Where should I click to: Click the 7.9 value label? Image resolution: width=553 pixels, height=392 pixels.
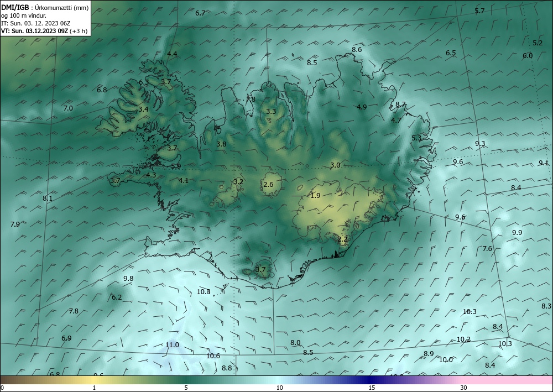point(15,224)
